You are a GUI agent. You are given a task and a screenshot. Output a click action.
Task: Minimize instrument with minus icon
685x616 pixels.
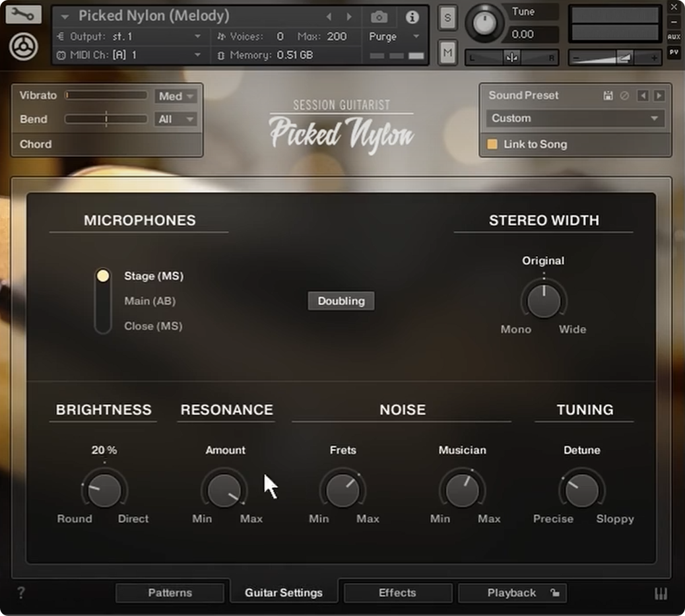pyautogui.click(x=674, y=22)
